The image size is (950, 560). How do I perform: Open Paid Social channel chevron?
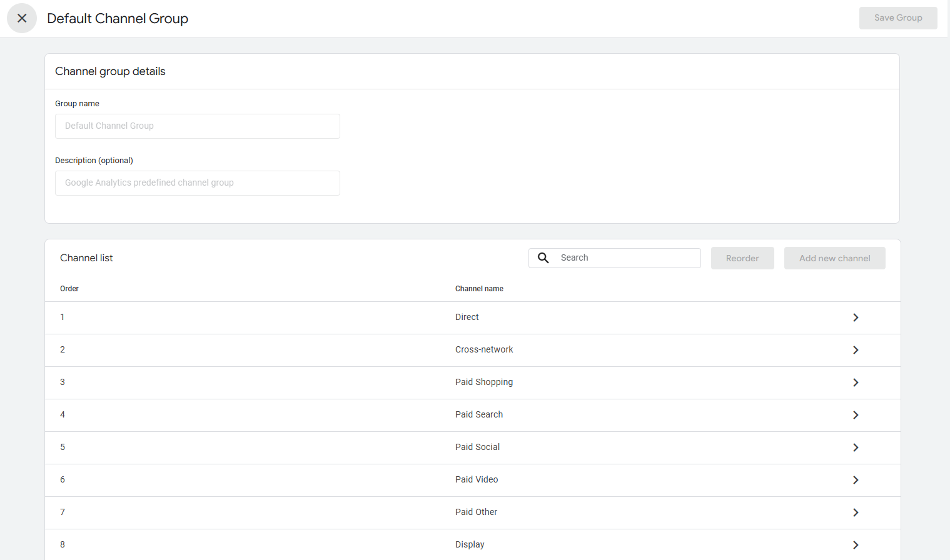pyautogui.click(x=856, y=447)
